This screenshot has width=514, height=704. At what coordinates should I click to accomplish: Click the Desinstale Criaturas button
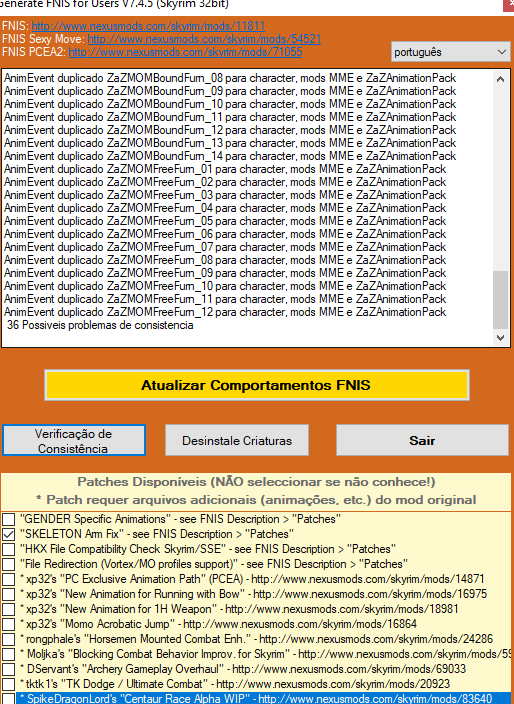(x=237, y=440)
